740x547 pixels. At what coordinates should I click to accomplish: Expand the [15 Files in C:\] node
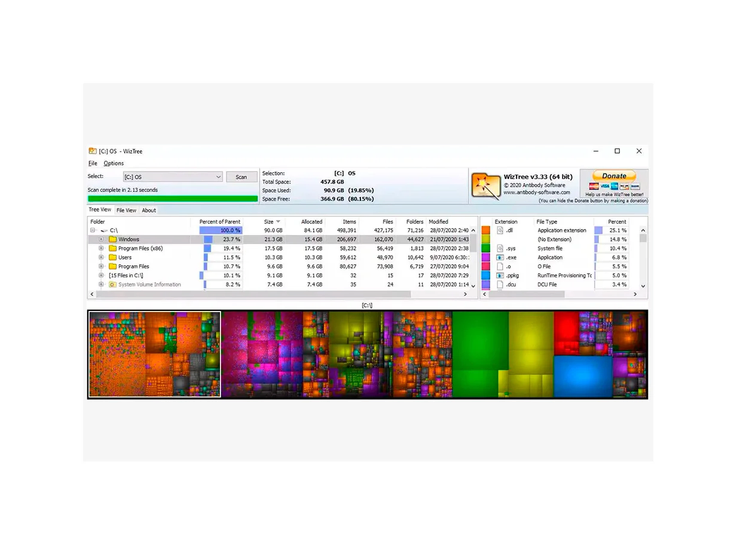point(101,275)
